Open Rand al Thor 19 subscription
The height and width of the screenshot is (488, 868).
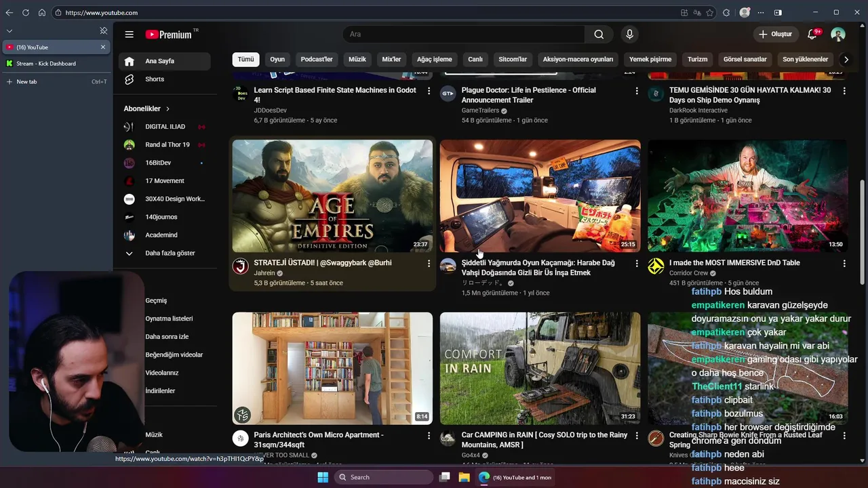coord(165,145)
